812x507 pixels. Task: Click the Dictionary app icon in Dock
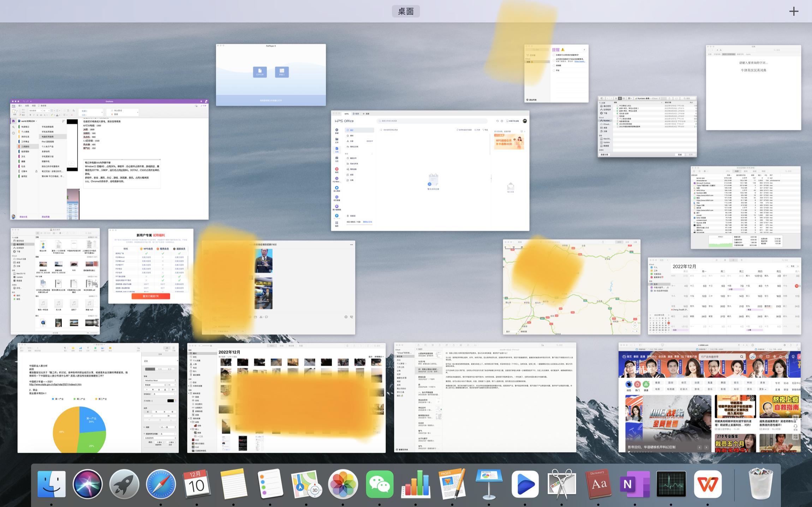click(598, 484)
